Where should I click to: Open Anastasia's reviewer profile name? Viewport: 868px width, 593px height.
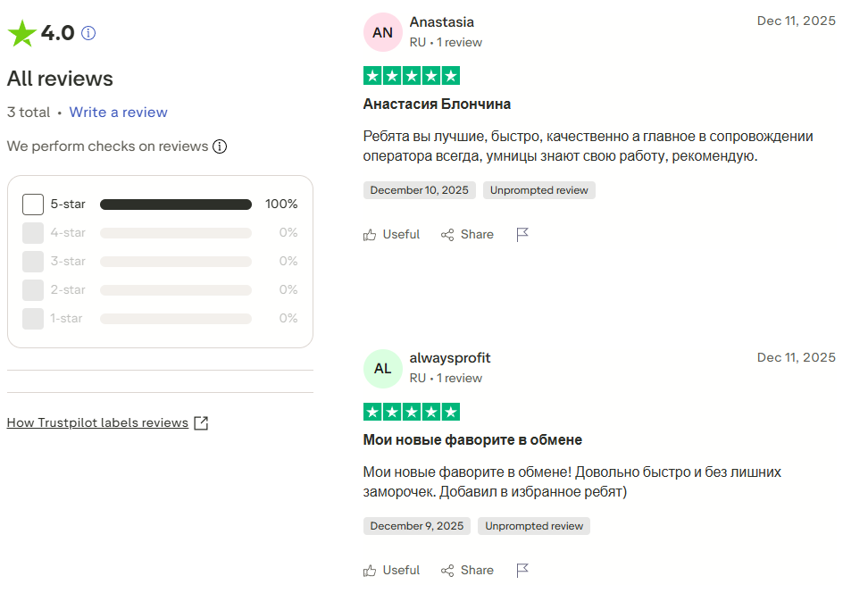pos(441,22)
